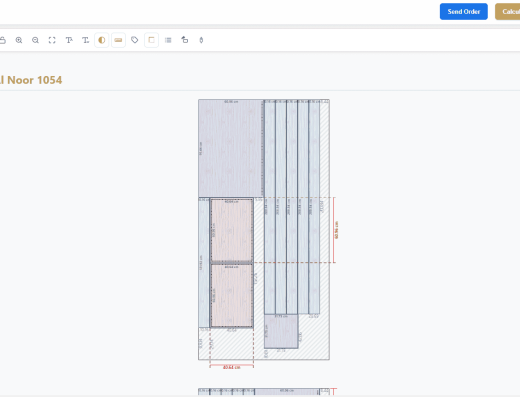Select the upper pink panel in the layout
Screen dimensions: 520x397
tap(232, 230)
